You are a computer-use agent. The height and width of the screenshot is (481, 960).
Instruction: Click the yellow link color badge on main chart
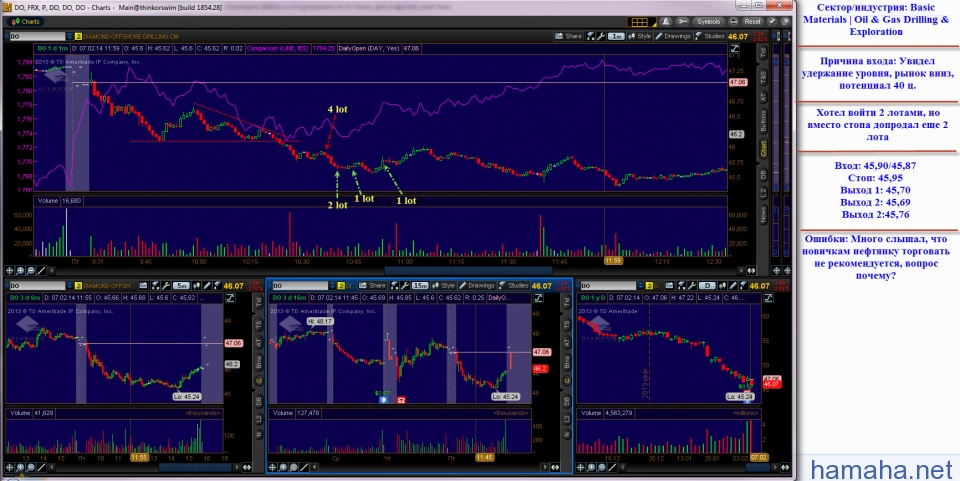pyautogui.click(x=78, y=37)
